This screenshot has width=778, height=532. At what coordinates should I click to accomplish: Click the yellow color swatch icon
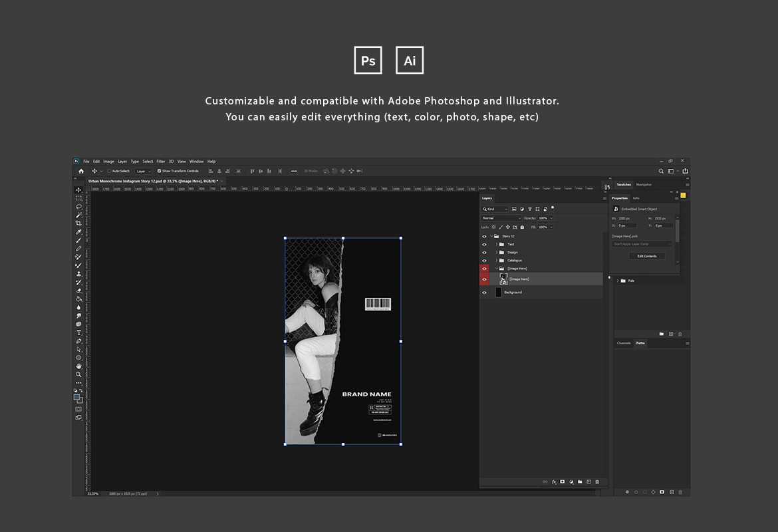pos(683,196)
